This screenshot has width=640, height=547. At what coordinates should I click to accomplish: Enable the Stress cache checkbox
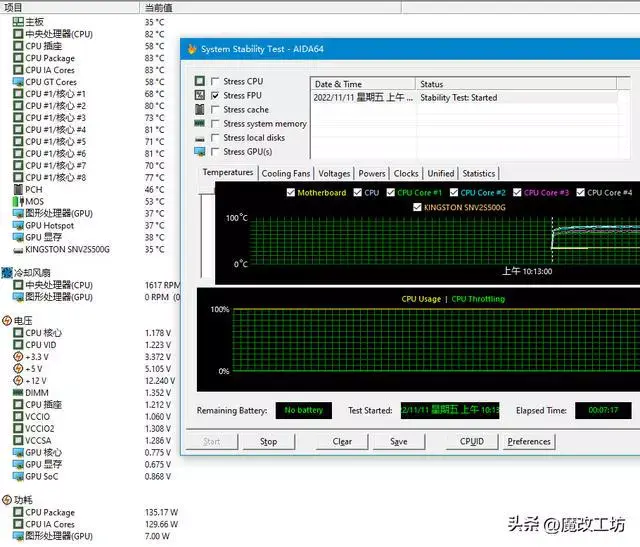point(215,109)
